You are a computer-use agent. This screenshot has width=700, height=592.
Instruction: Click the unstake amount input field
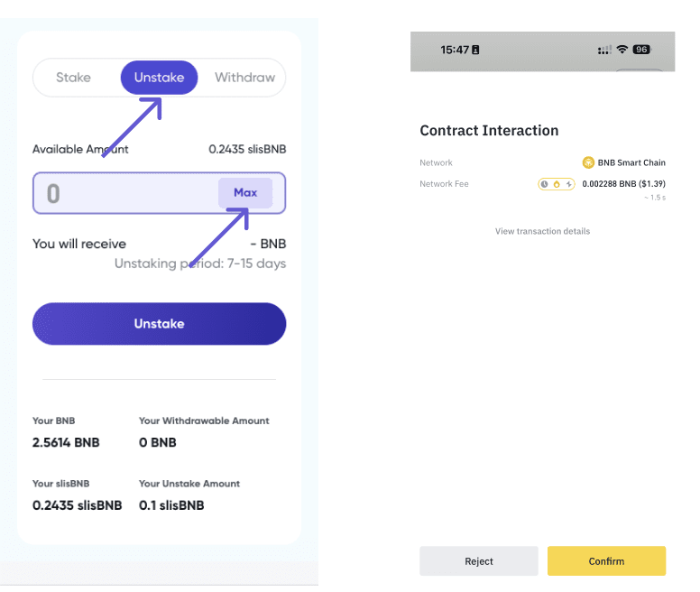[x=126, y=193]
